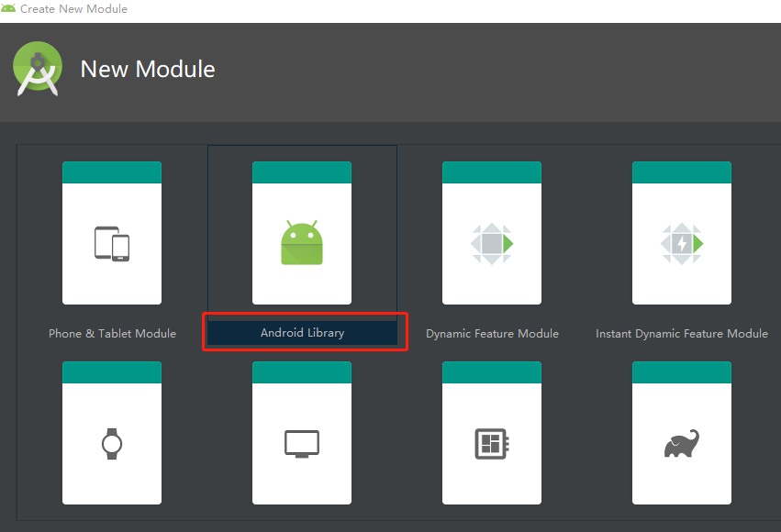781x532 pixels.
Task: Click the Dynamic Feature Module text label
Action: coord(492,333)
